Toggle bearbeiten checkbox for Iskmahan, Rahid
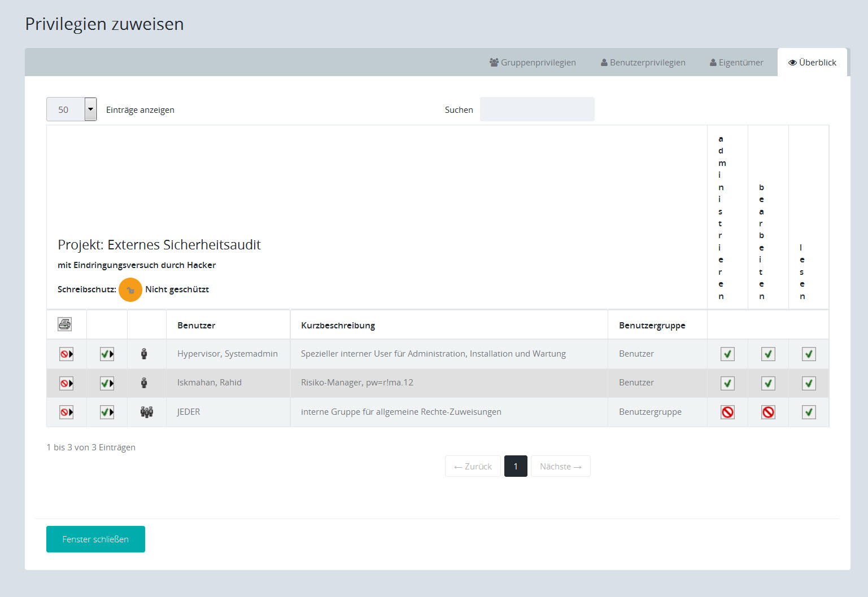Screen dimensions: 868x597 (x=768, y=384)
